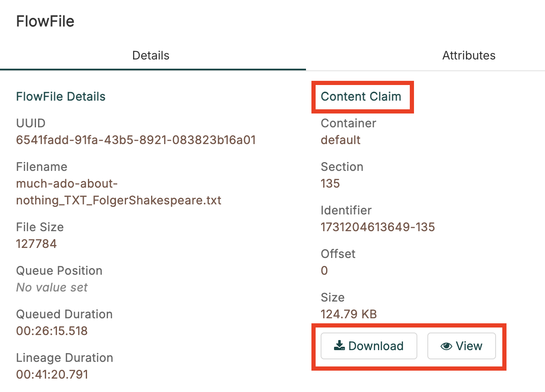Select Queued Duration value 00:26:15.518
The width and height of the screenshot is (545, 392).
point(52,331)
